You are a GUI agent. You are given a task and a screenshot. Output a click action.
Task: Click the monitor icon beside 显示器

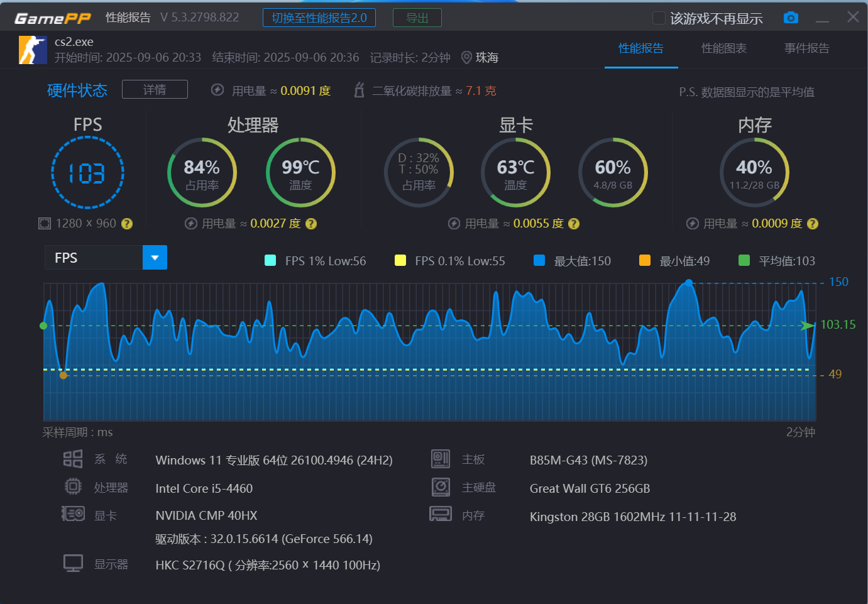[x=73, y=563]
